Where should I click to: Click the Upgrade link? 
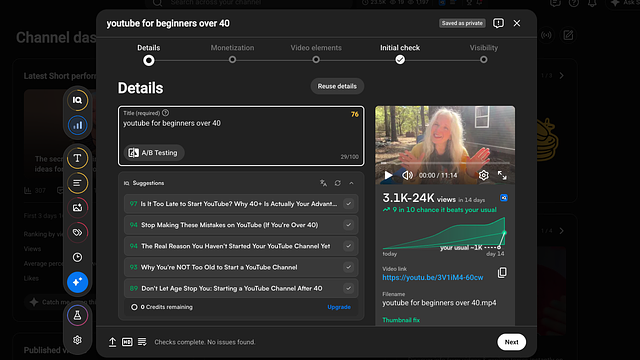[339, 307]
